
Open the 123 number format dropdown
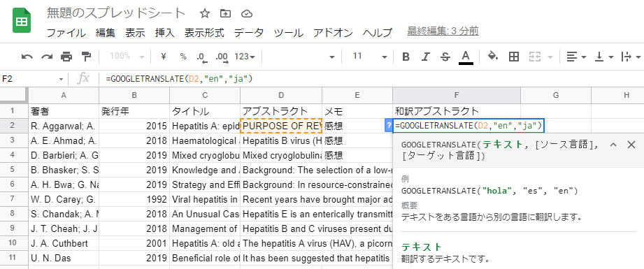[245, 57]
